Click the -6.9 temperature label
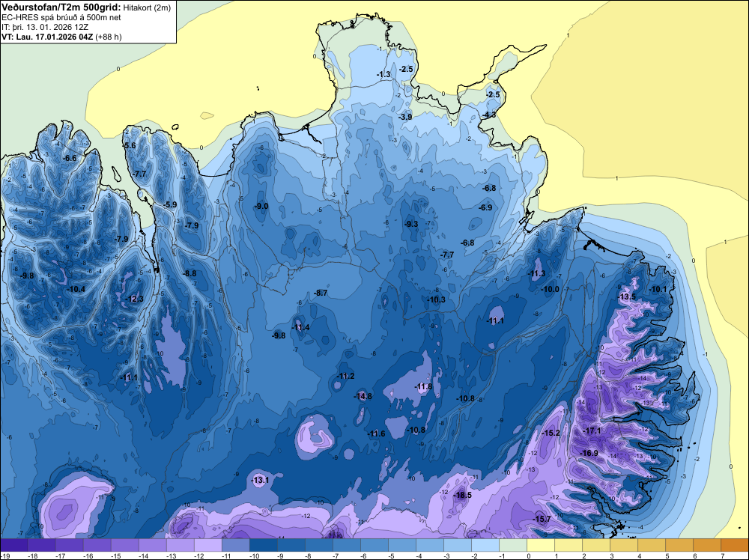749x560 pixels. click(x=485, y=207)
